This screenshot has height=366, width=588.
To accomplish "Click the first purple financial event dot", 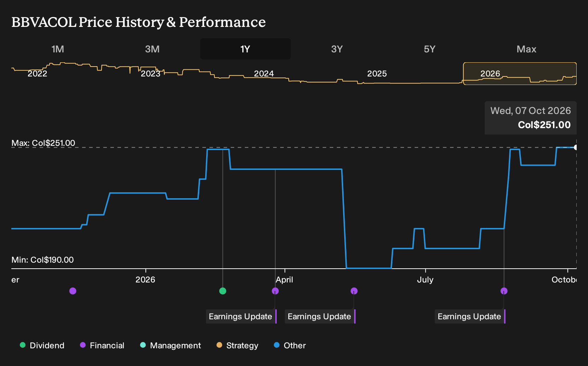I will (x=73, y=291).
